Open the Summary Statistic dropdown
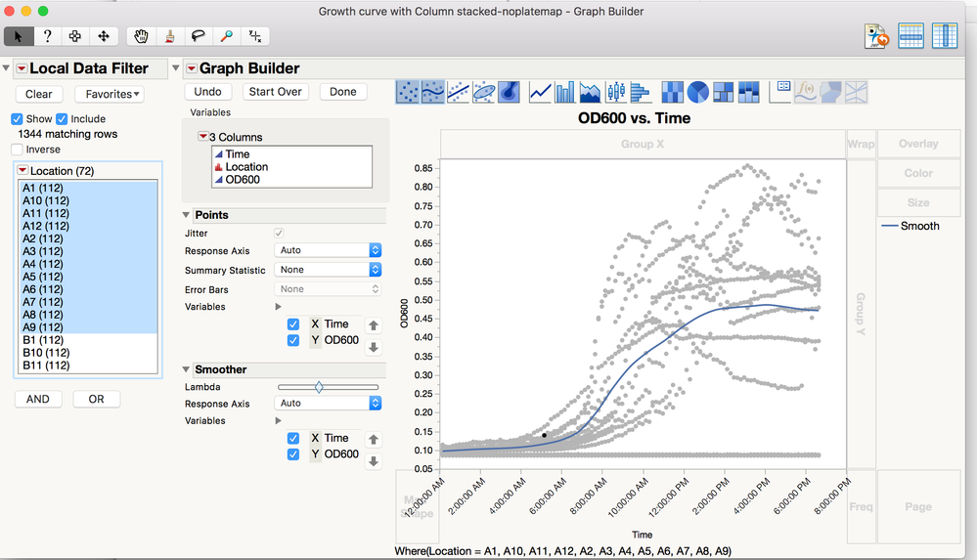The height and width of the screenshot is (560, 977). [x=329, y=270]
